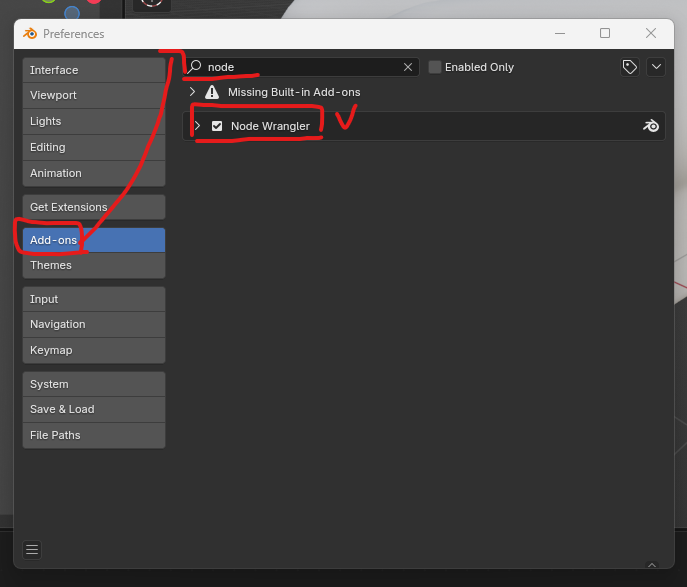Uncheck the Node Wrangler add-on checkbox

pos(217,126)
